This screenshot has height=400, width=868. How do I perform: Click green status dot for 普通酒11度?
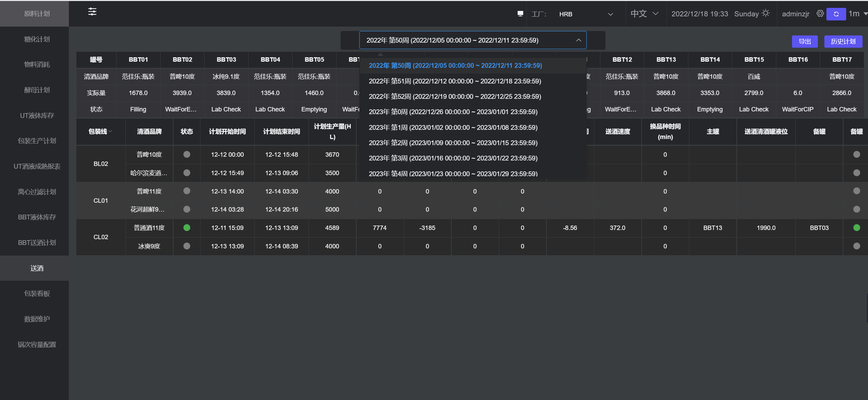coord(187,228)
